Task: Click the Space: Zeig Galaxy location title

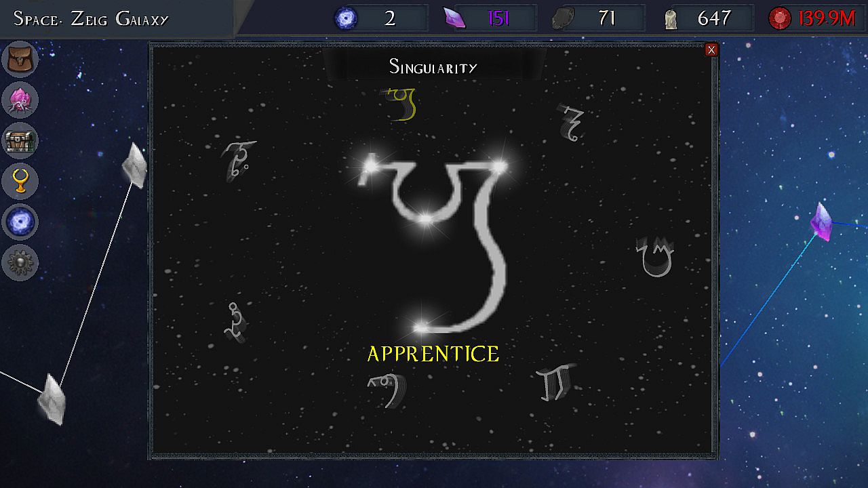Action: 91,18
